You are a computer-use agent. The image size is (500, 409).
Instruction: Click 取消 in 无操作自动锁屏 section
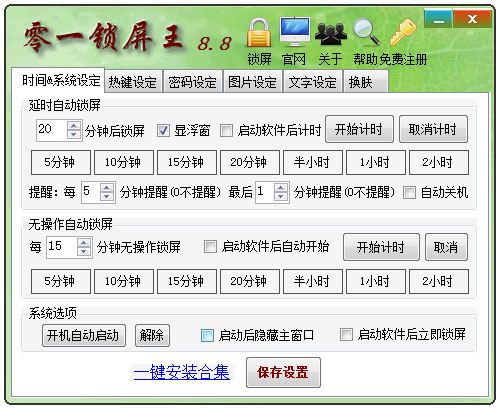click(x=446, y=247)
